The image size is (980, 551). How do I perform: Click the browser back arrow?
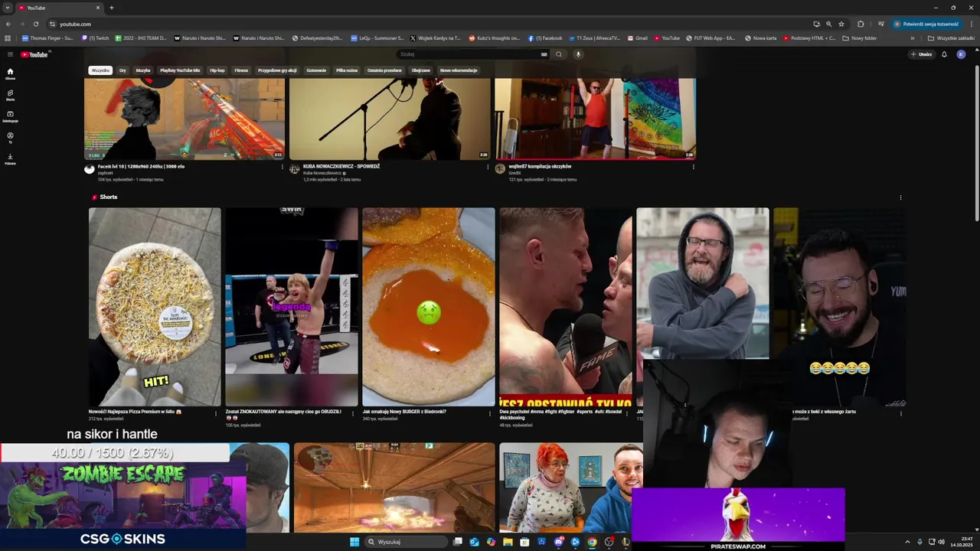coord(8,24)
